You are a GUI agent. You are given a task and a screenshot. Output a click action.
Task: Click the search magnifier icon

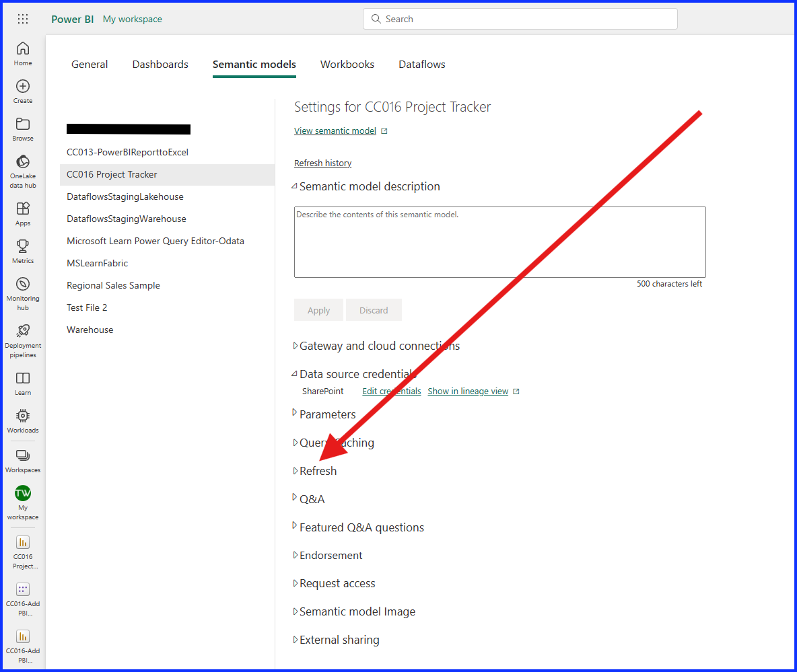pyautogui.click(x=376, y=19)
